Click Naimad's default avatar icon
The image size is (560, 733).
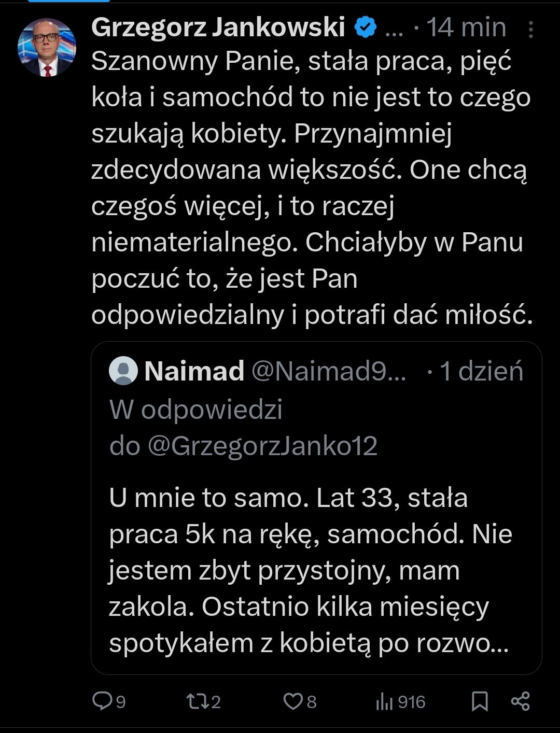(123, 371)
